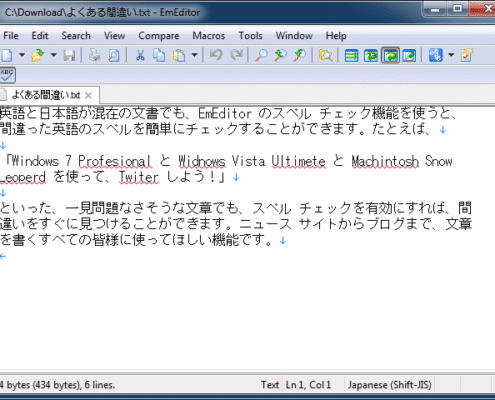The image size is (495, 400).
Task: Expand the configurations dropdown arrow
Action: [x=451, y=55]
